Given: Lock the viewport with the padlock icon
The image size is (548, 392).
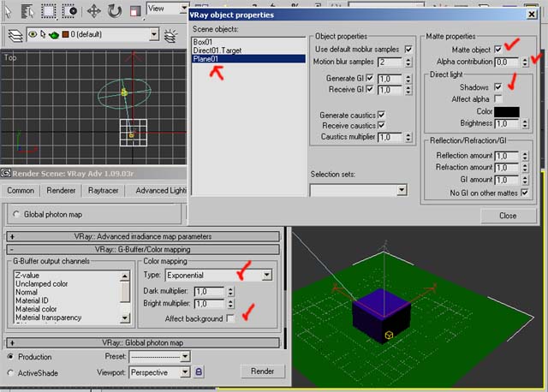Looking at the screenshot, I should pyautogui.click(x=199, y=371).
